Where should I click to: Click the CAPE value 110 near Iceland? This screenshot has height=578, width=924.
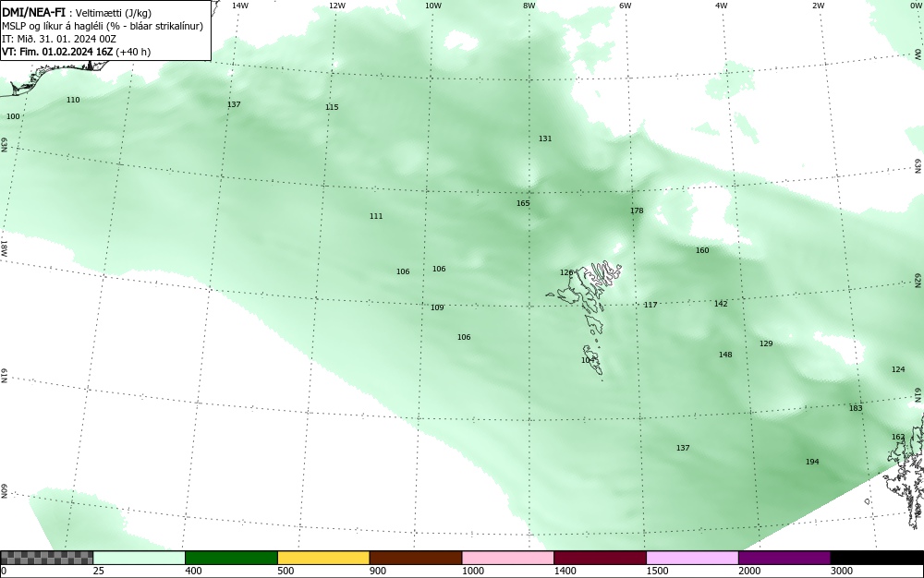tap(73, 100)
